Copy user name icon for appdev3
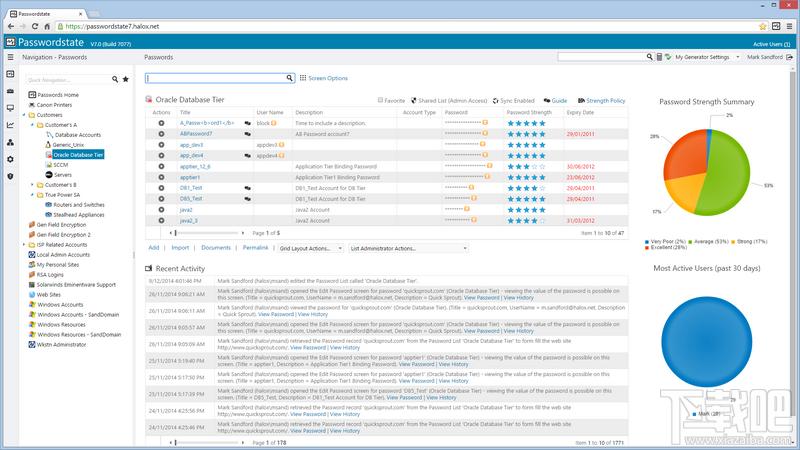The image size is (800, 450). [x=281, y=145]
